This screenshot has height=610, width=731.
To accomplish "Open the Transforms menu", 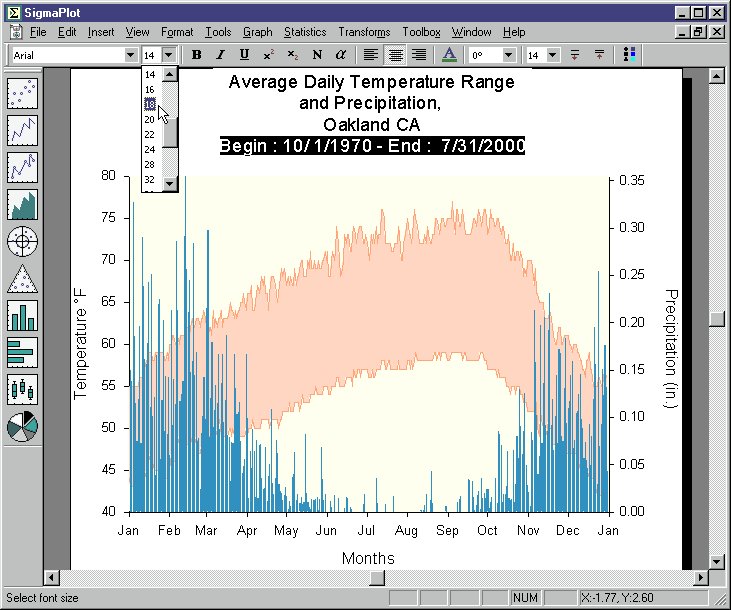I will coord(364,32).
